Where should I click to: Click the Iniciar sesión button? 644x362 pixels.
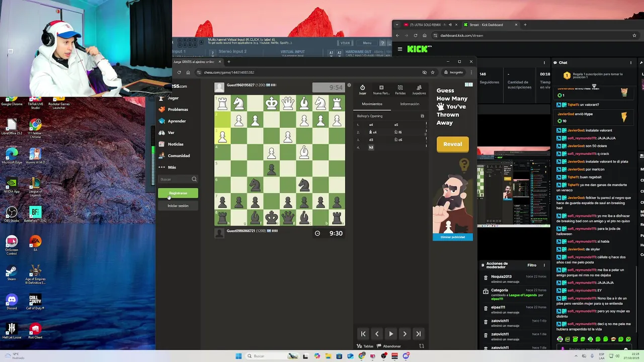click(178, 206)
